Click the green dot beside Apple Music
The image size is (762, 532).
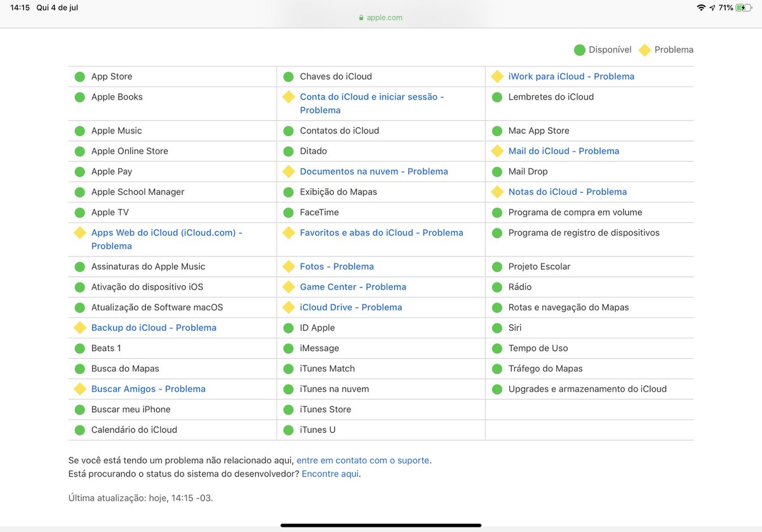click(x=79, y=131)
